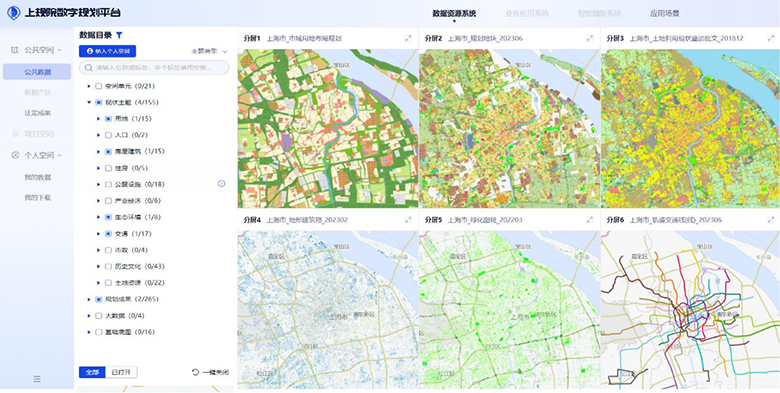Click the collapse sidebar hamburger icon
Screen dimensions: 780x393
pos(37,379)
